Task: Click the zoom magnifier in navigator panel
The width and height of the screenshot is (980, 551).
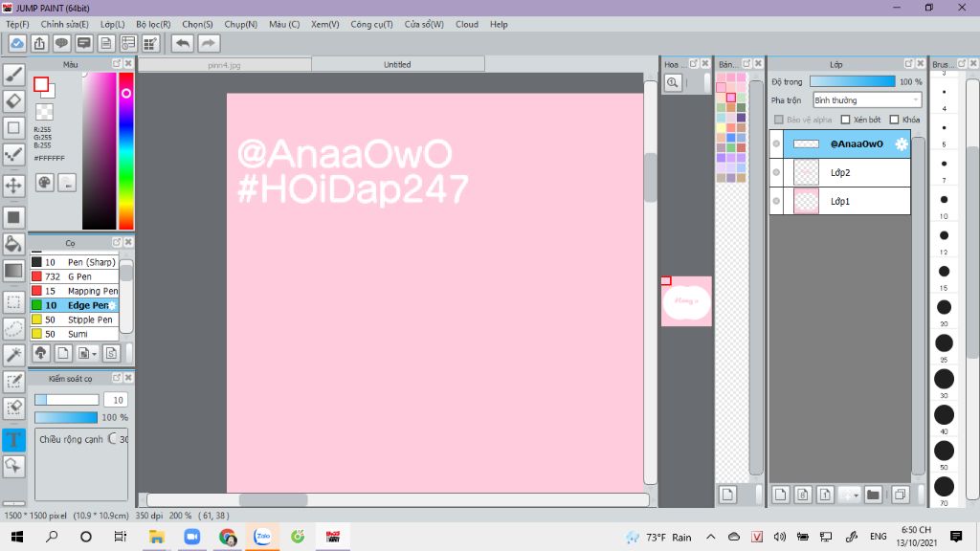Action: pos(673,82)
